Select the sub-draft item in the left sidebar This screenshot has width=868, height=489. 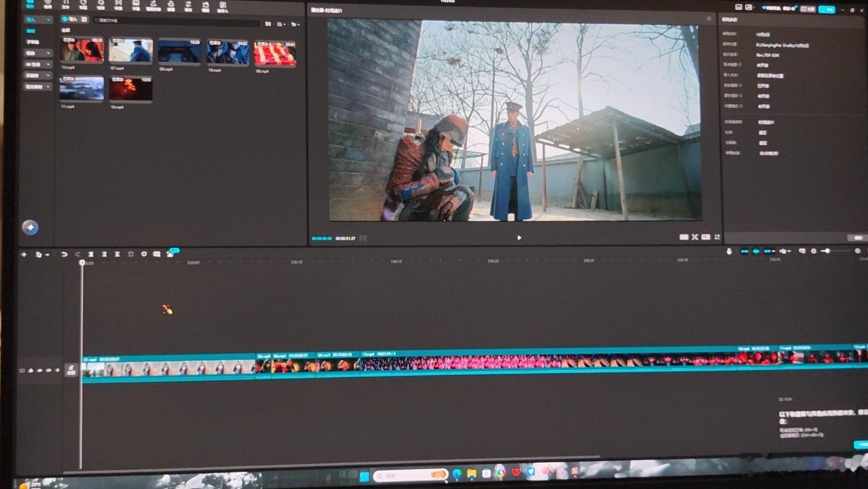pos(33,42)
